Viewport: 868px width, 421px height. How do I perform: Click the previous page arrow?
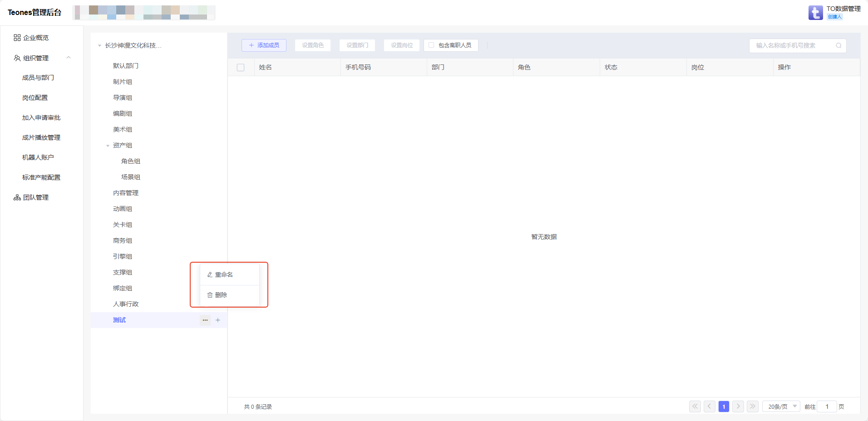click(x=710, y=406)
